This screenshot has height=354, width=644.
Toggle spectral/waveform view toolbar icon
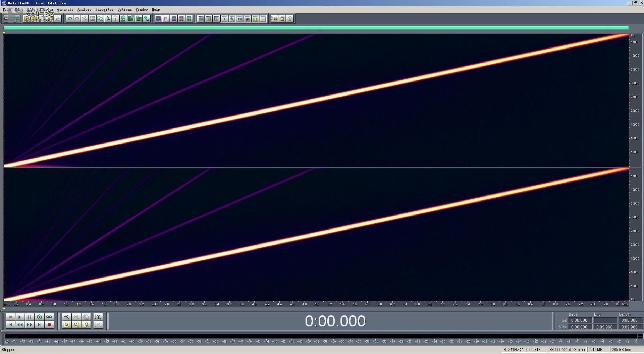click(x=158, y=18)
